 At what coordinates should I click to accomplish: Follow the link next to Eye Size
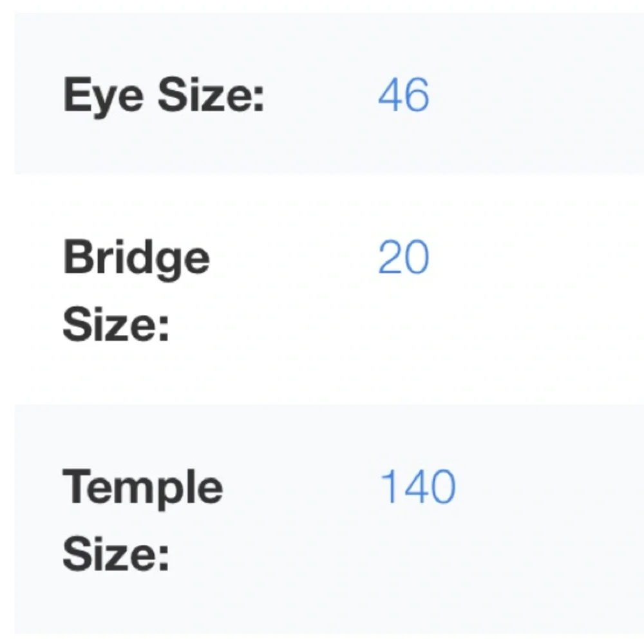click(x=404, y=95)
